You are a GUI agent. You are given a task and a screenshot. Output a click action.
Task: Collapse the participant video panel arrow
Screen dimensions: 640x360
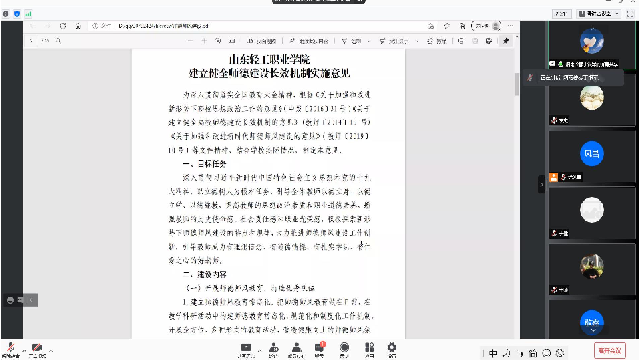[x=542, y=184]
